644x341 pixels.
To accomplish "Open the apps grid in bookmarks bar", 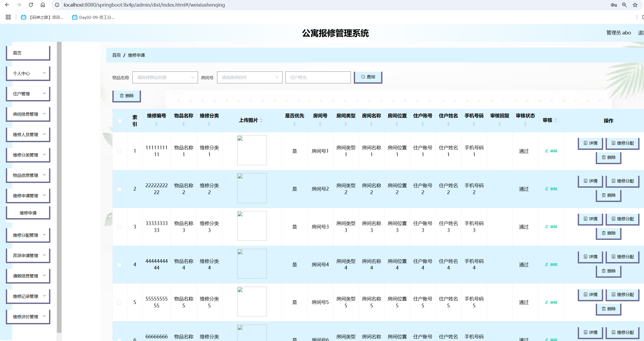I will [x=8, y=17].
